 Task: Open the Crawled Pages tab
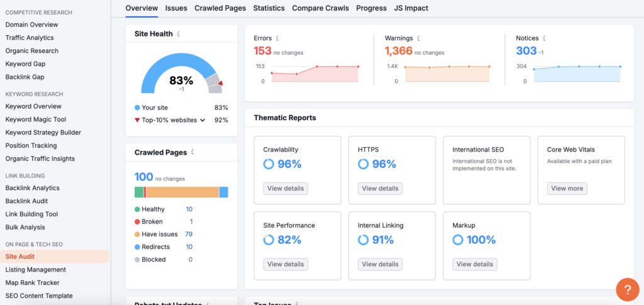pos(220,8)
